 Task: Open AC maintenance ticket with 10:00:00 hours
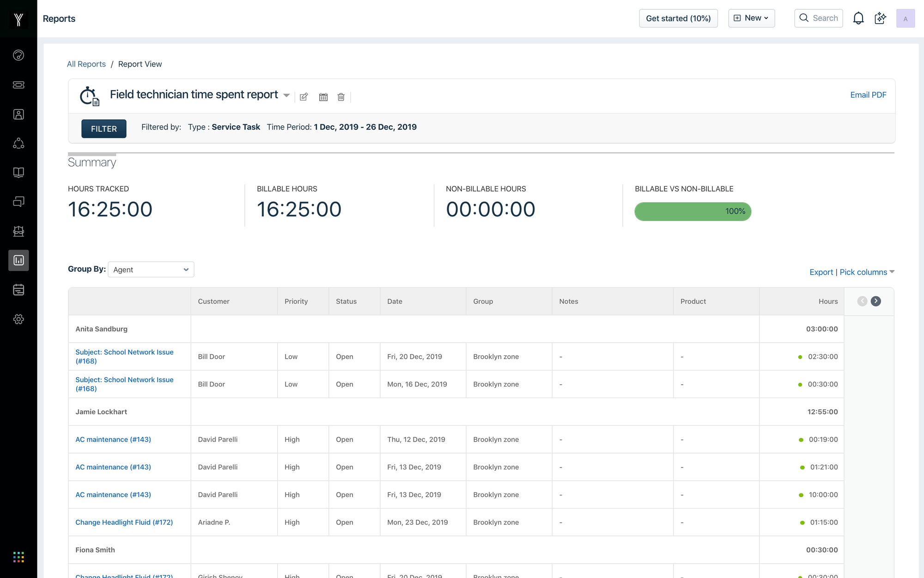[113, 495]
